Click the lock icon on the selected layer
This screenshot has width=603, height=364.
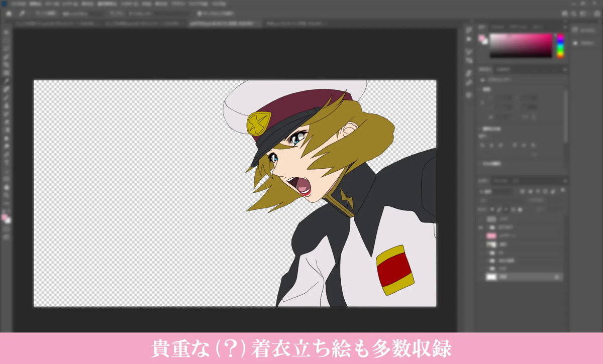pos(557,277)
